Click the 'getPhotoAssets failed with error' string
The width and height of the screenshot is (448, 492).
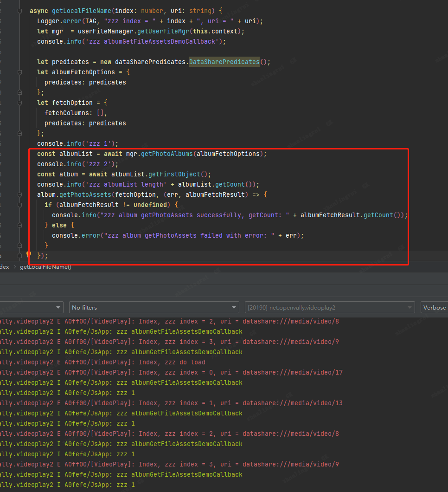click(x=189, y=235)
